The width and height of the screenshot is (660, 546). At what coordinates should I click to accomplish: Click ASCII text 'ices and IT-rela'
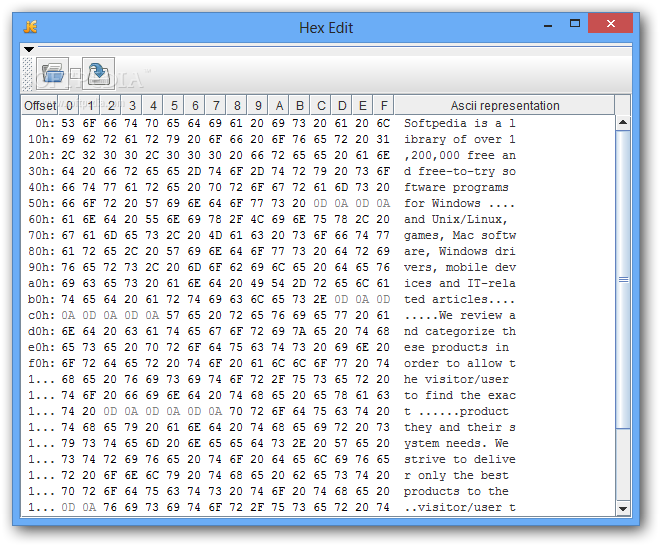pos(460,283)
